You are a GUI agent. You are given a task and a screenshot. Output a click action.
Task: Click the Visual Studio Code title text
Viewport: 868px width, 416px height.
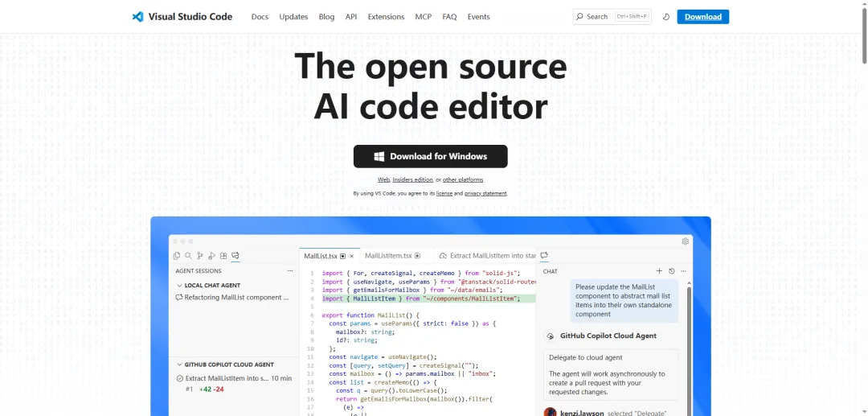[x=190, y=17]
